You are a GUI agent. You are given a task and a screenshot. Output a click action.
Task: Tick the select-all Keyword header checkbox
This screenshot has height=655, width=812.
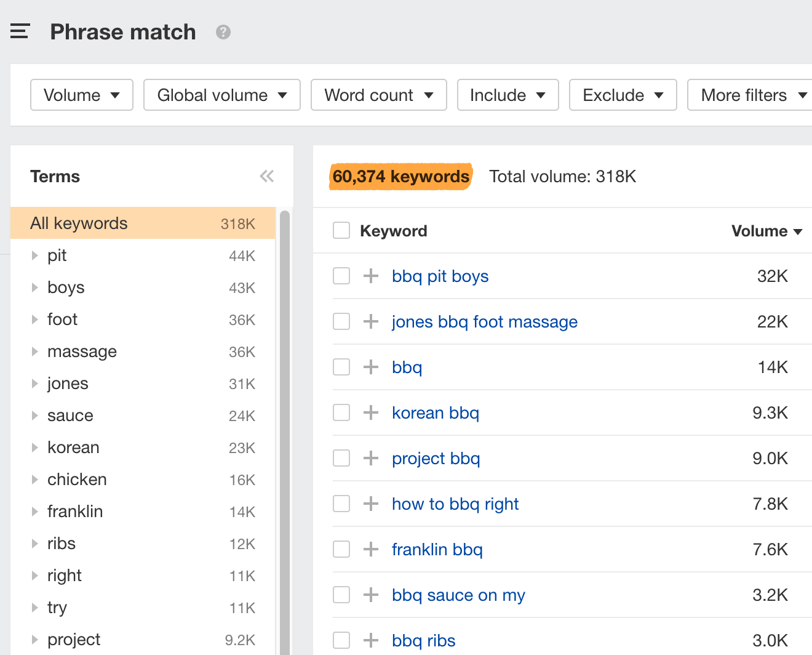[x=341, y=231]
